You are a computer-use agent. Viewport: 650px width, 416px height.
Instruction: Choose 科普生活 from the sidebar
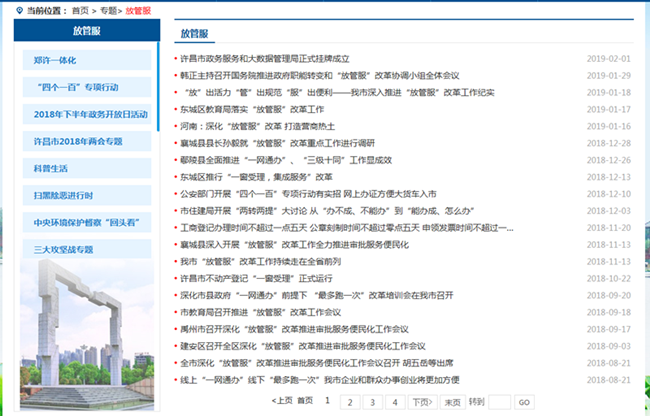click(x=51, y=168)
